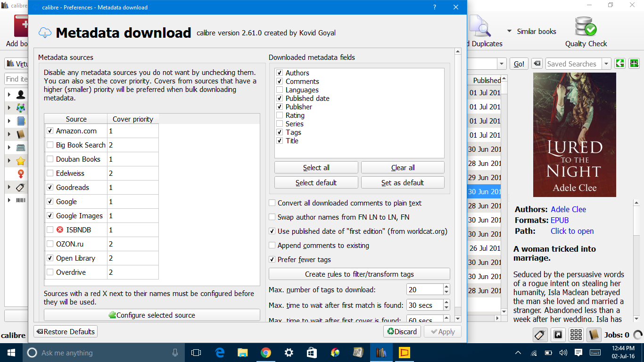The width and height of the screenshot is (644, 362).
Task: Uncheck the Amazon.com metadata source
Action: click(50, 131)
